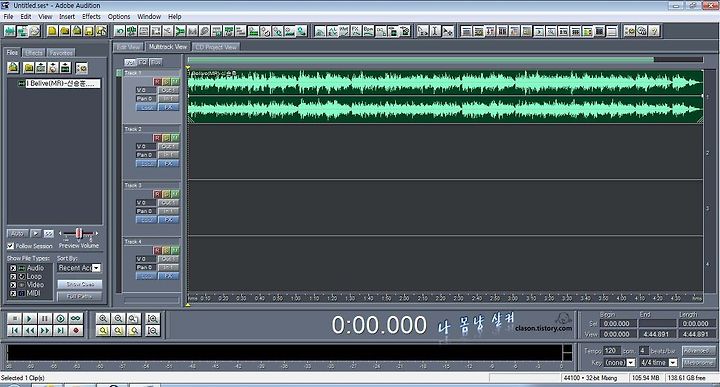Switch to Favorites tab in left panel
Screen dimensions: 720x387
61,53
